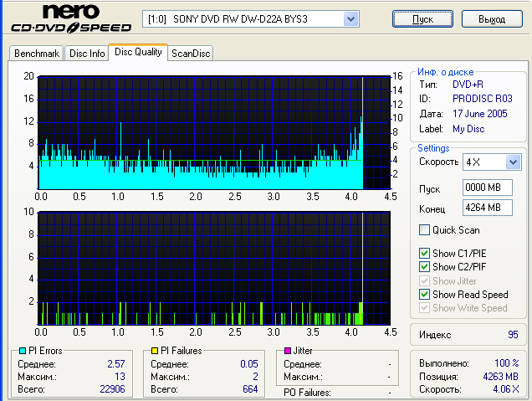Click the PI Errors upper graph area
Viewport: 532px width, 401px height.
click(x=214, y=132)
